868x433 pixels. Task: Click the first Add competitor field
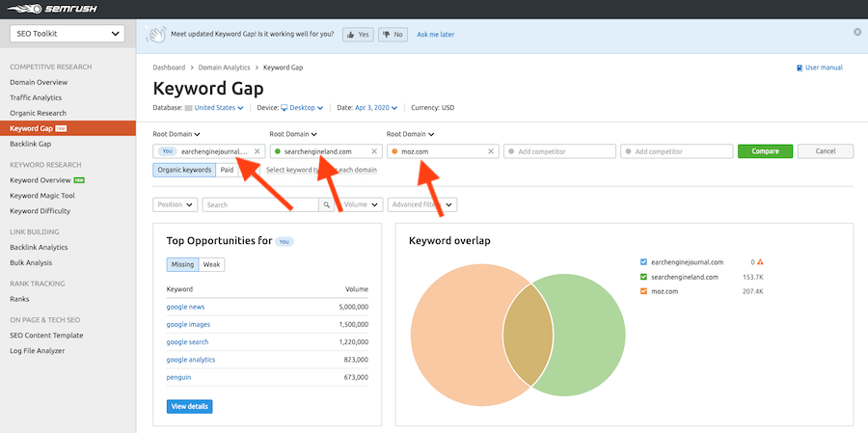[x=559, y=151]
